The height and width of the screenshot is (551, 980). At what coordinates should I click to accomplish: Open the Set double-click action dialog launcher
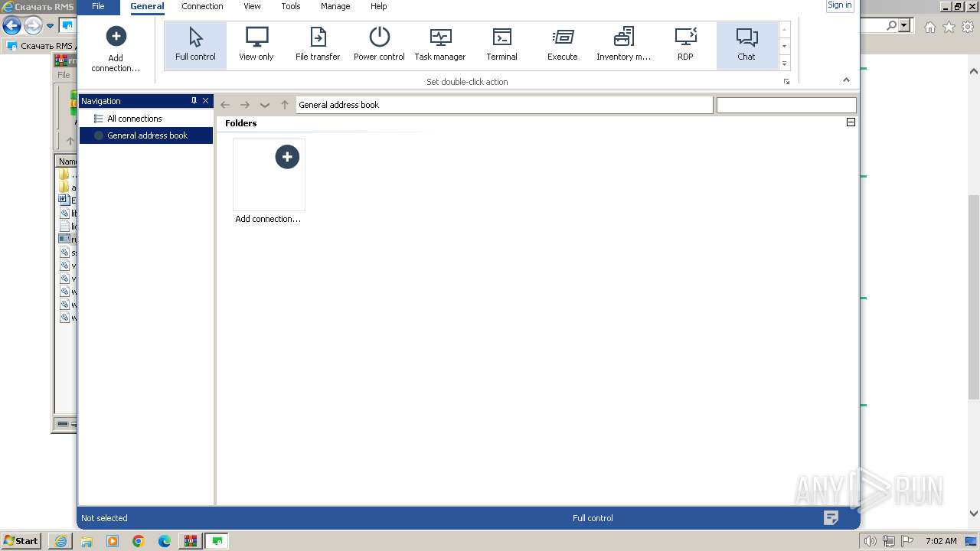coord(786,82)
